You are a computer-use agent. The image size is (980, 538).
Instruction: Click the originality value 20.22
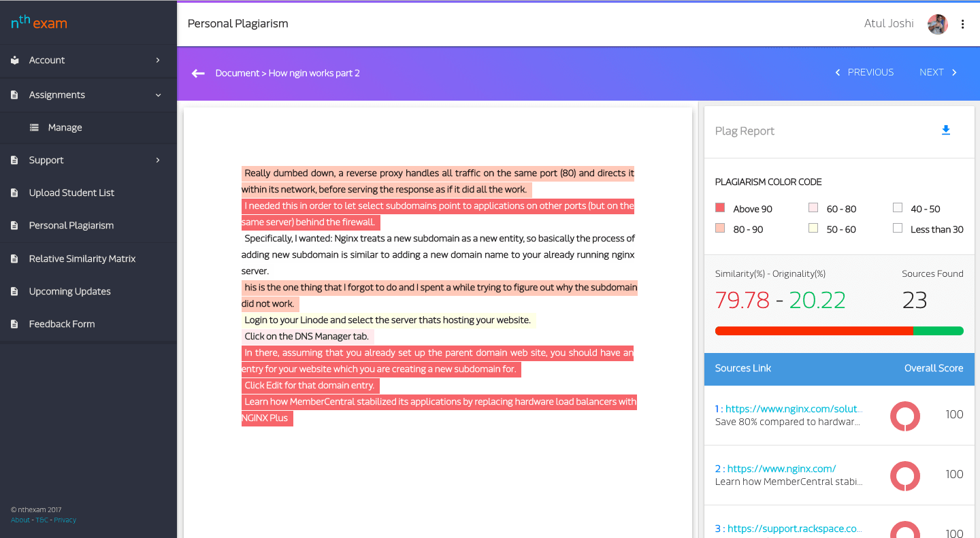(x=817, y=300)
